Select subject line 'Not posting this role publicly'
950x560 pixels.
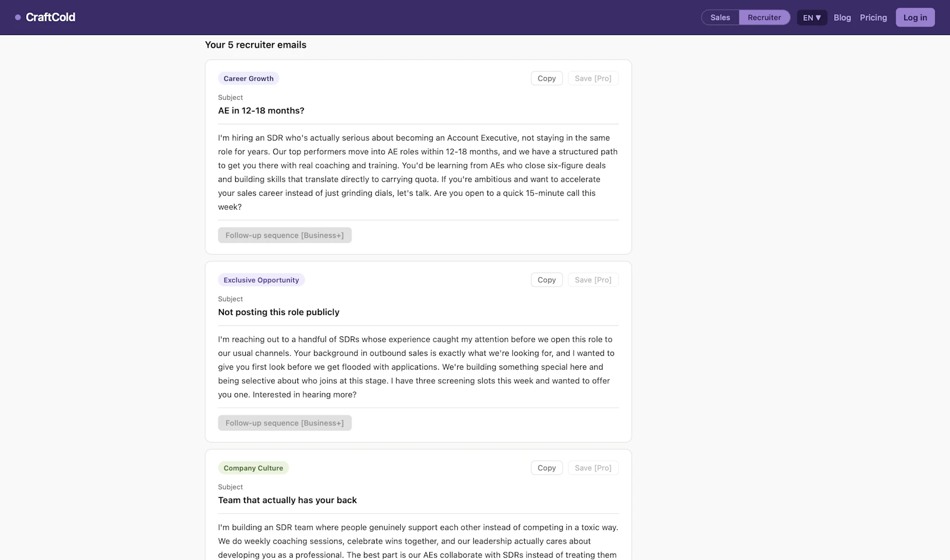[278, 312]
